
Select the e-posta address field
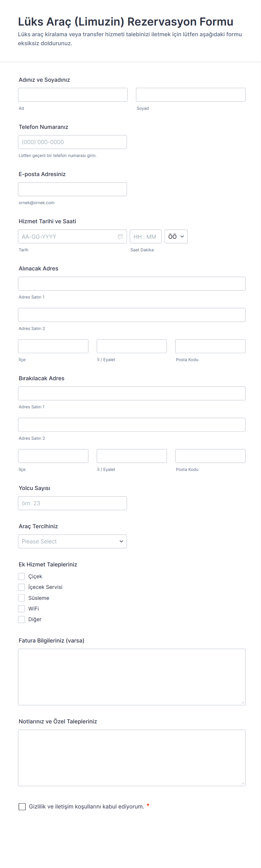pos(72,189)
